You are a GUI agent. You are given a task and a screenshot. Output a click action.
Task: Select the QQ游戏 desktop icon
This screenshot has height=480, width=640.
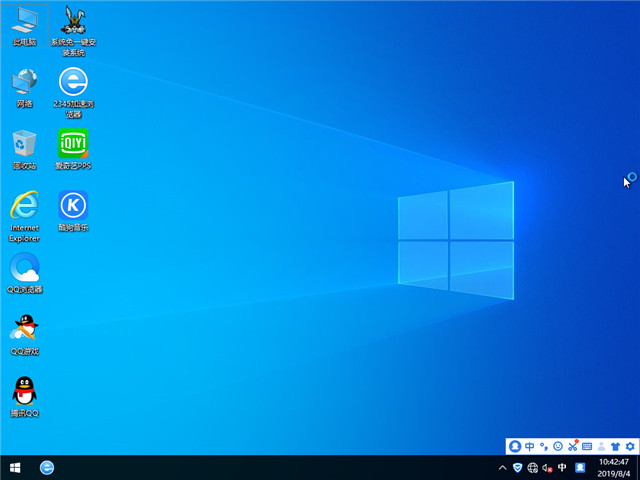click(x=24, y=335)
